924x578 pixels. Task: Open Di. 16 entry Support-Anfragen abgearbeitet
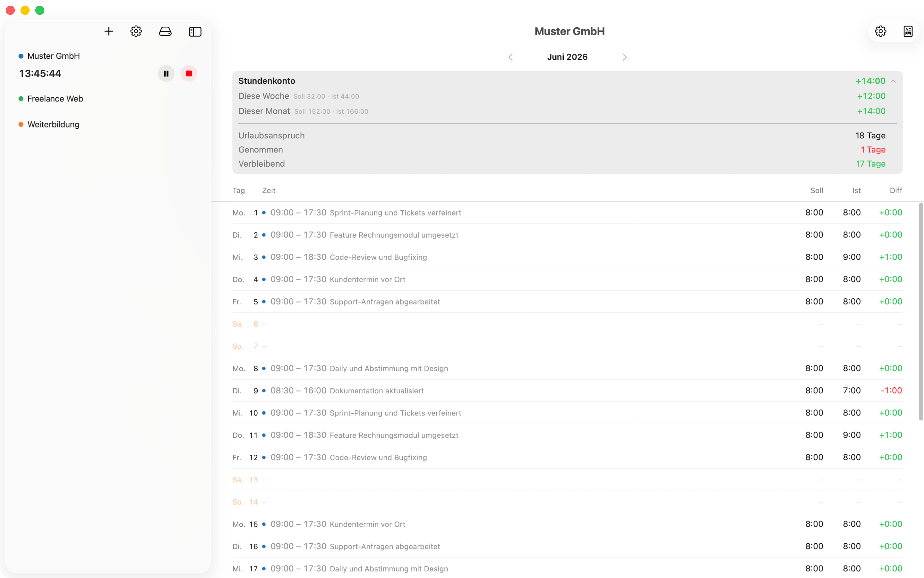tap(567, 546)
